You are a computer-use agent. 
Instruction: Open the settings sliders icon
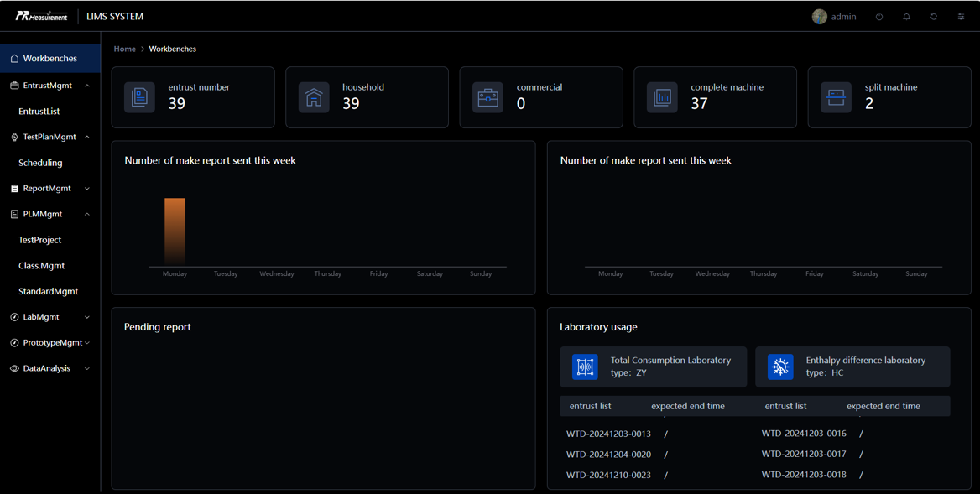point(962,17)
